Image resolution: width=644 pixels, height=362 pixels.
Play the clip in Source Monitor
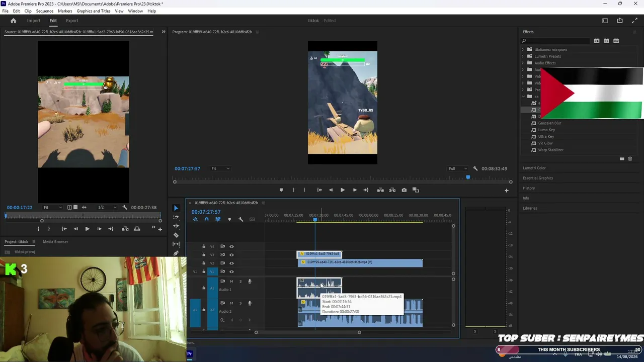click(x=87, y=229)
